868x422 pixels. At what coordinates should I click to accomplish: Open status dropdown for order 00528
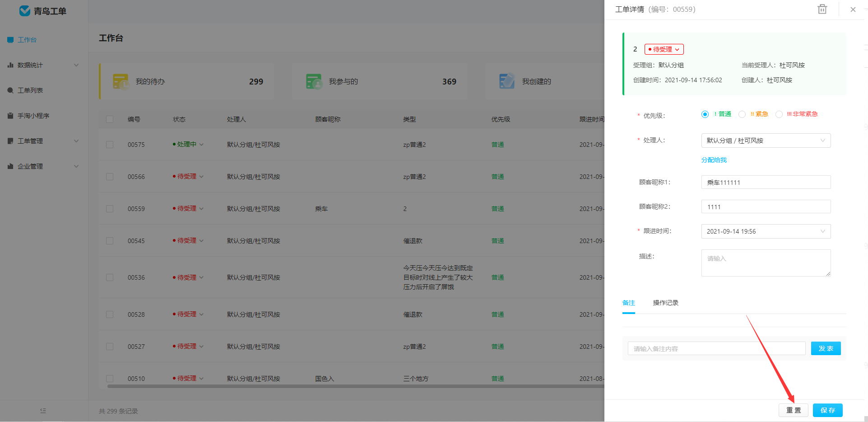[x=188, y=314]
